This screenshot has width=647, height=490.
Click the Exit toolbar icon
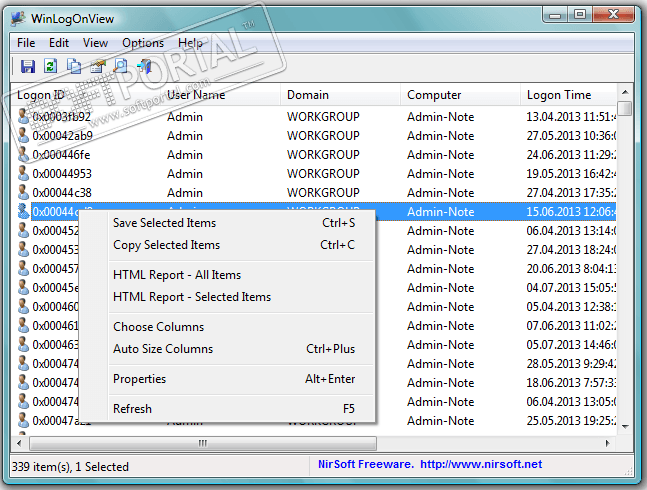point(144,66)
